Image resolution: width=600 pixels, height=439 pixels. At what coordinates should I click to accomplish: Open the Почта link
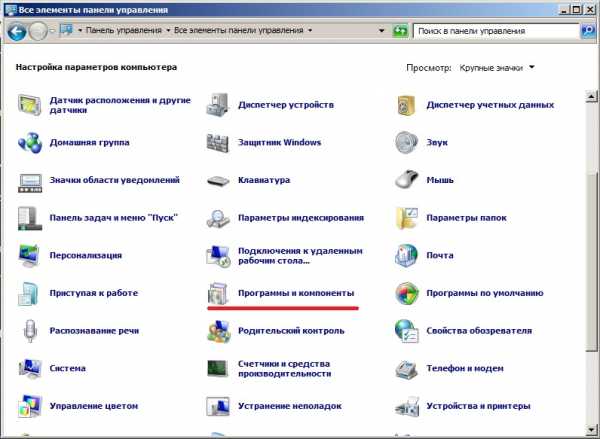(440, 255)
